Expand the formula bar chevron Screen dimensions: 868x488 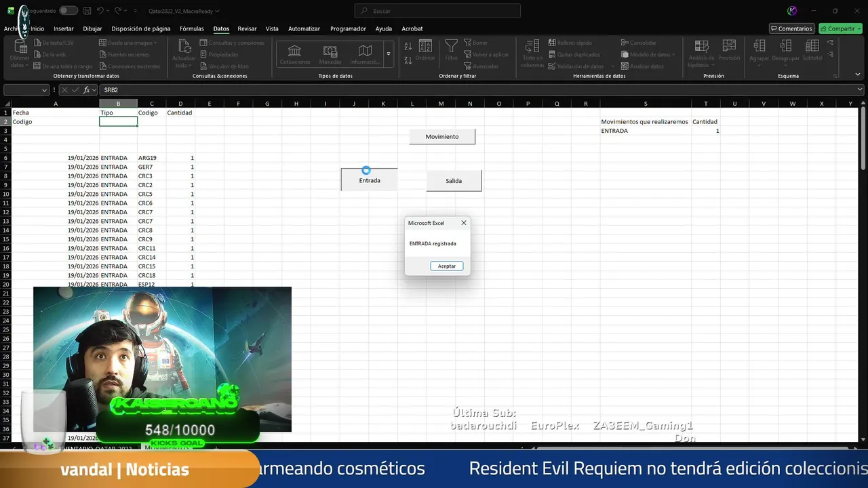tap(860, 89)
